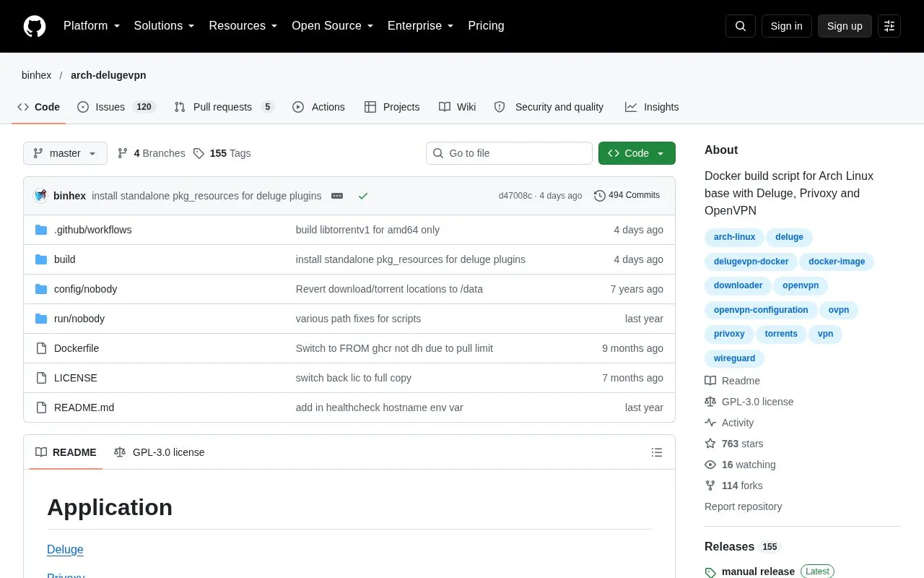This screenshot has width=924, height=578.
Task: Open the search magnifier button
Action: (741, 26)
